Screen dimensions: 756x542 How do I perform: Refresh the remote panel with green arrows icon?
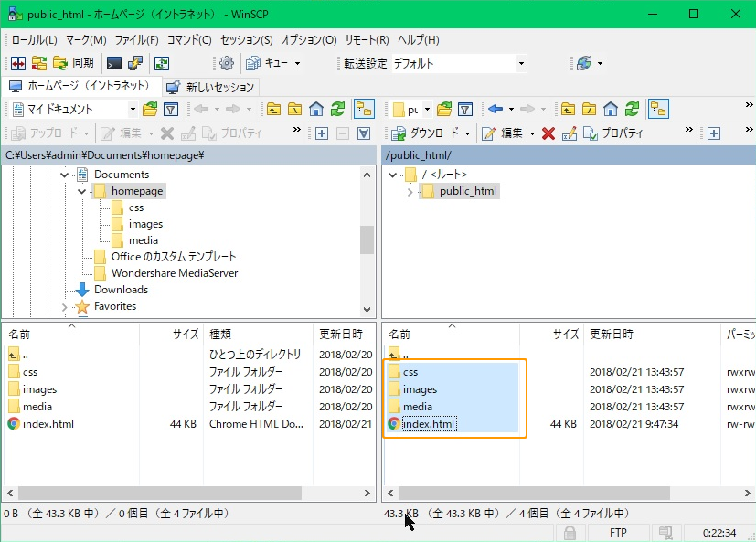coord(632,110)
